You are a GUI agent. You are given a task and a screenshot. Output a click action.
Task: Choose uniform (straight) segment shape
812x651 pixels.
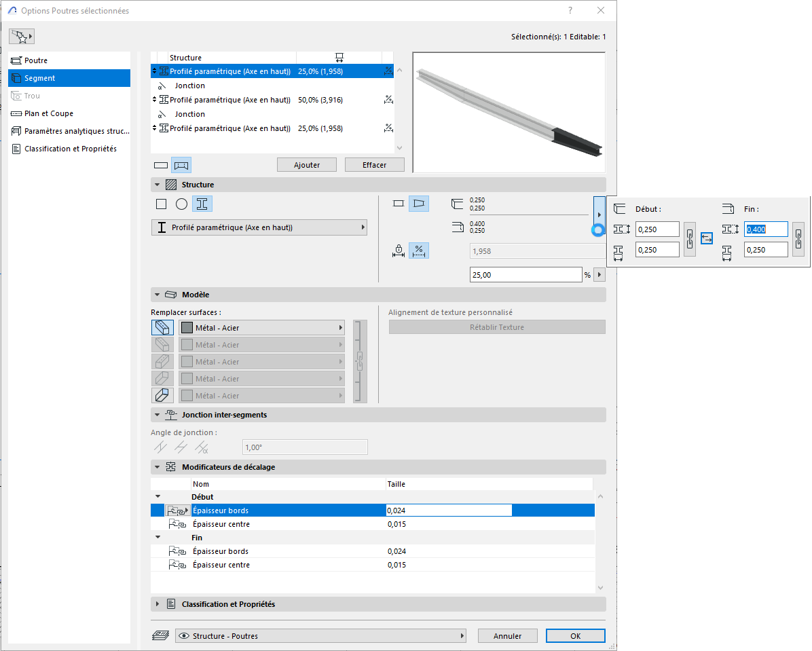[399, 204]
